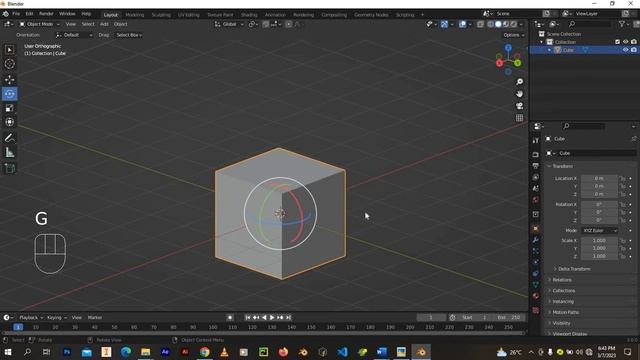640x360 pixels.
Task: Open the Options dropdown in viewport
Action: click(513, 35)
